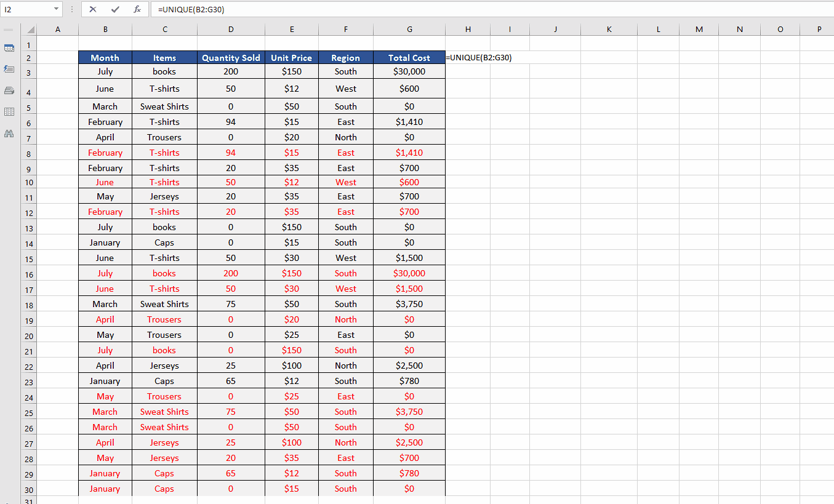The width and height of the screenshot is (834, 504).
Task: Click the sidebar grip handle at top
Action: click(9, 30)
